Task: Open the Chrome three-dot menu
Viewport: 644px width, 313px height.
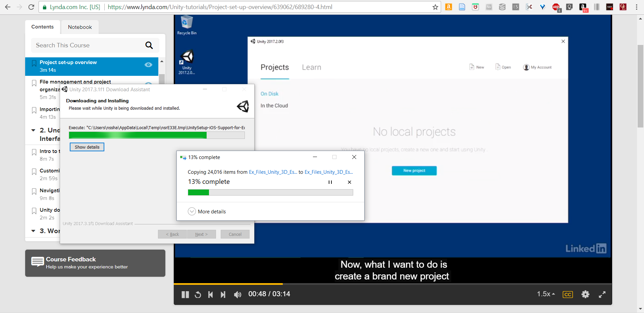Action: click(x=636, y=7)
